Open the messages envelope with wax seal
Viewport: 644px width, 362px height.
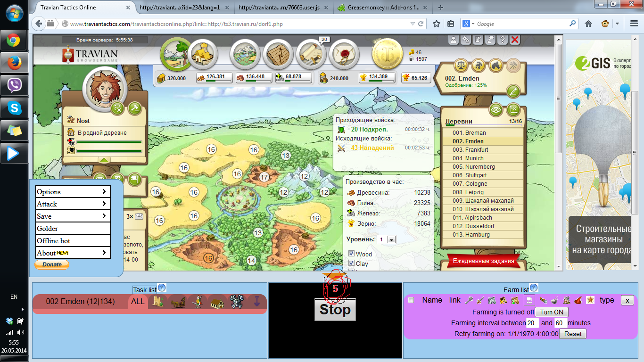click(x=344, y=54)
